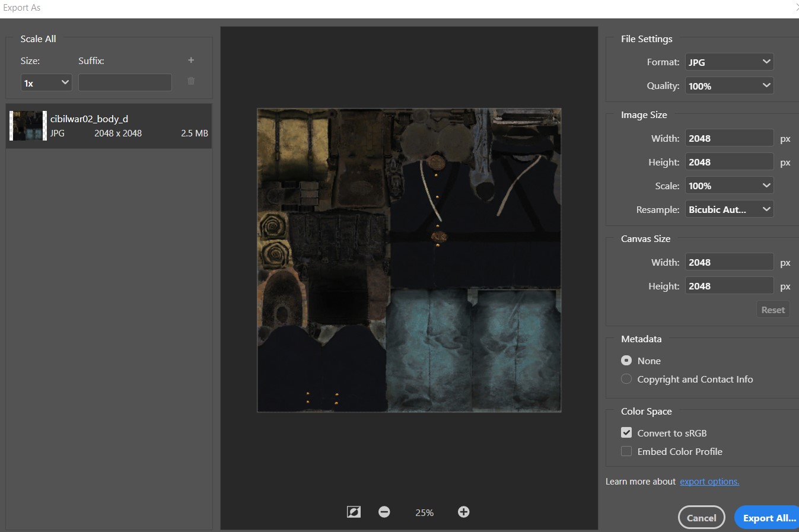Click the Cancel button

[701, 518]
